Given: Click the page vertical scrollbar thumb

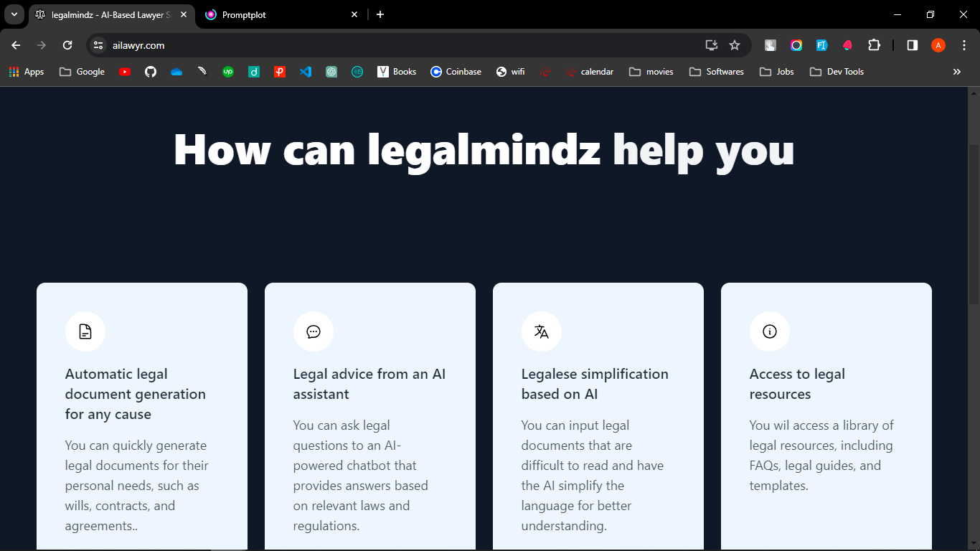Looking at the screenshot, I should 974,224.
